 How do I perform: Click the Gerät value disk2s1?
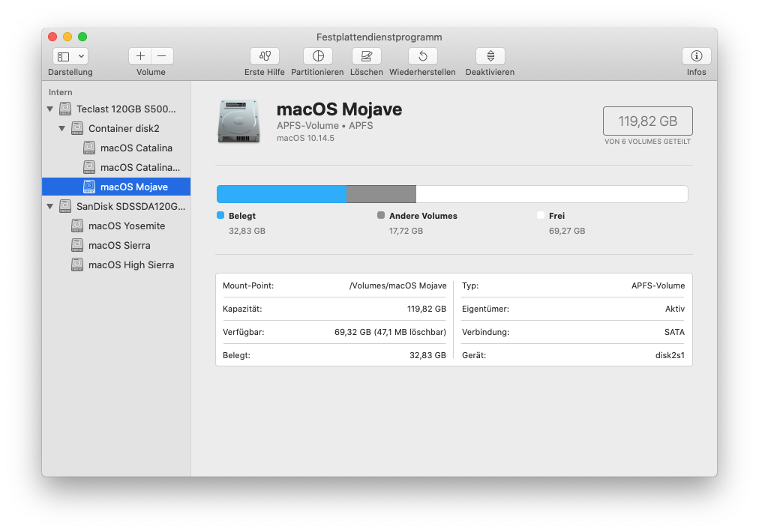tap(670, 355)
